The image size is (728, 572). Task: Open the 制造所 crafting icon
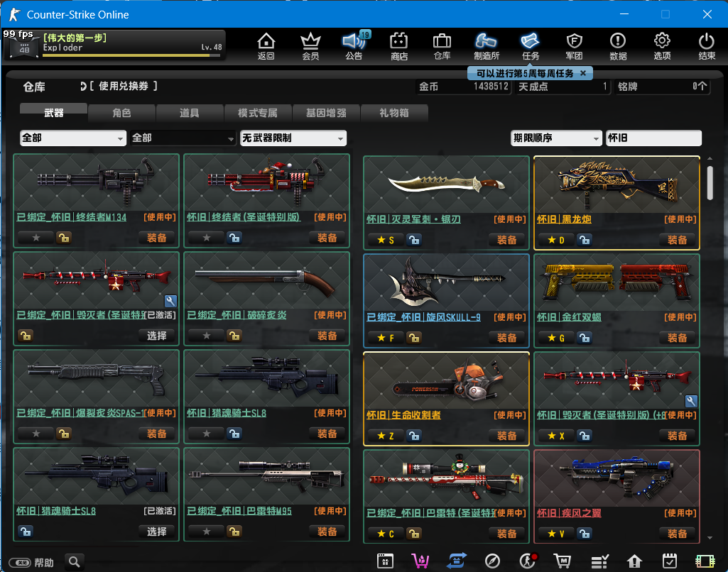pos(486,46)
